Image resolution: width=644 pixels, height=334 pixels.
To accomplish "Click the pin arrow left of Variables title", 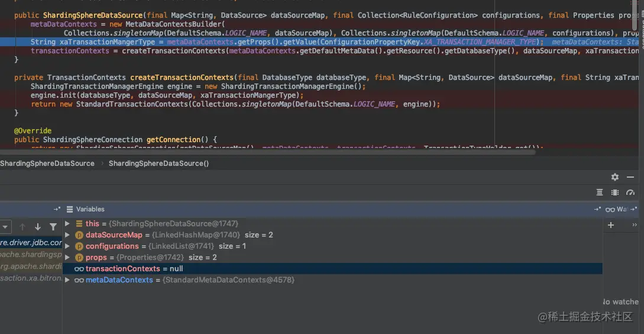I will pyautogui.click(x=57, y=209).
